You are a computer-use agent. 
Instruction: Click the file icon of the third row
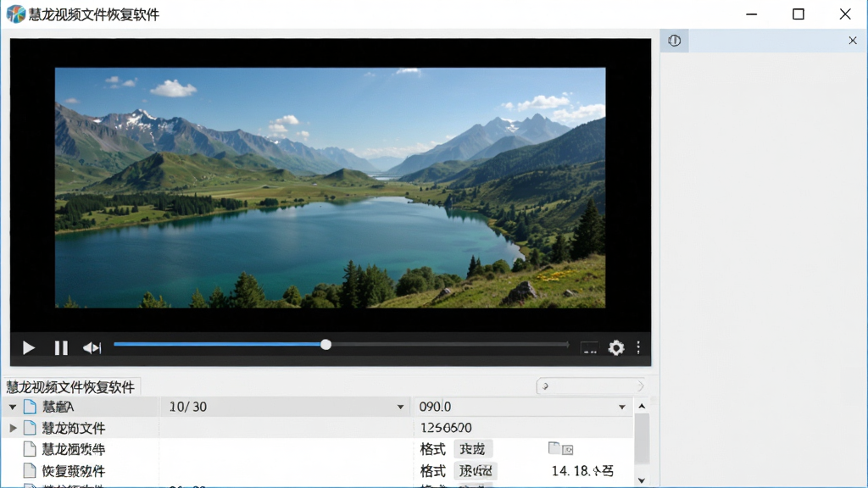point(30,449)
